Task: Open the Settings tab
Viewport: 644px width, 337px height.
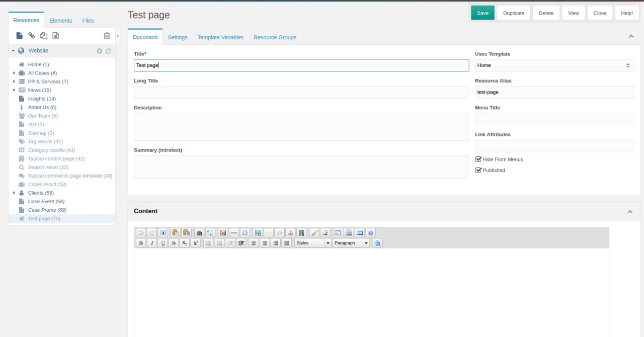Action: point(178,37)
